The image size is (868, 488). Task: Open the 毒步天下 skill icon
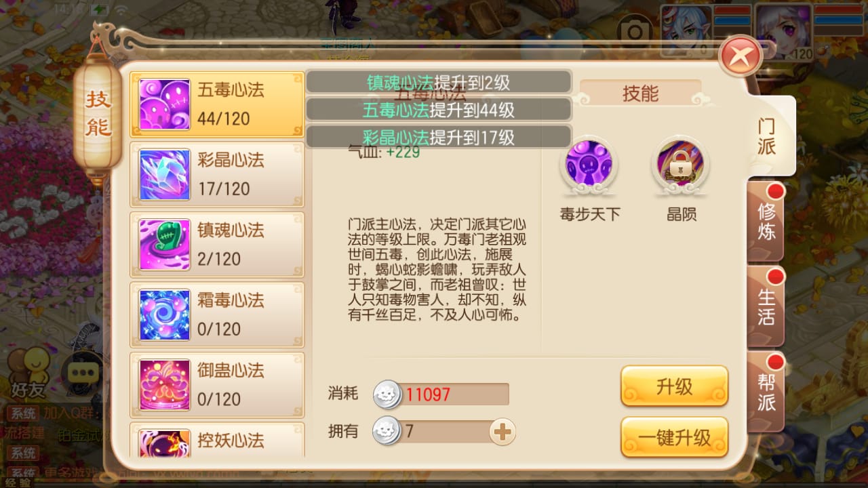589,165
